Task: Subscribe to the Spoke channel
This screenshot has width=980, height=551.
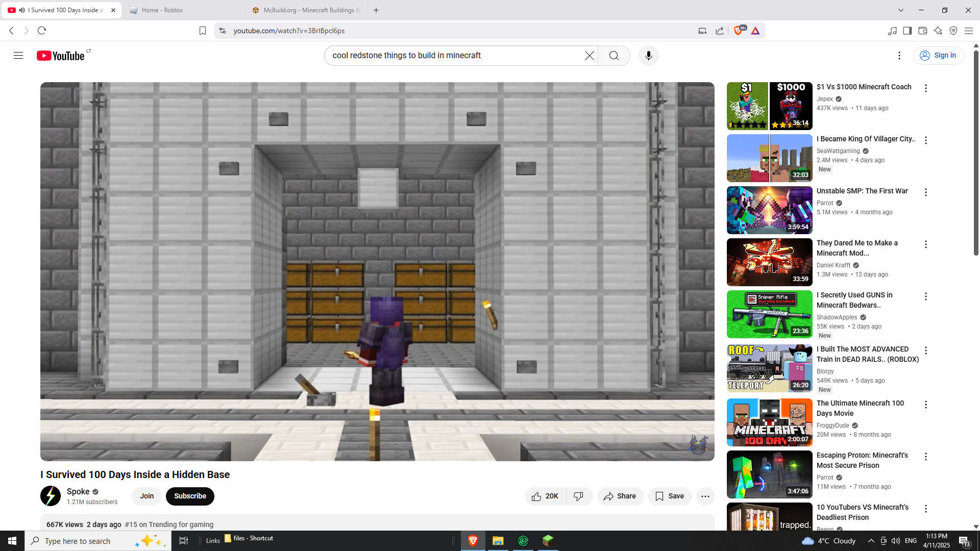Action: tap(190, 496)
